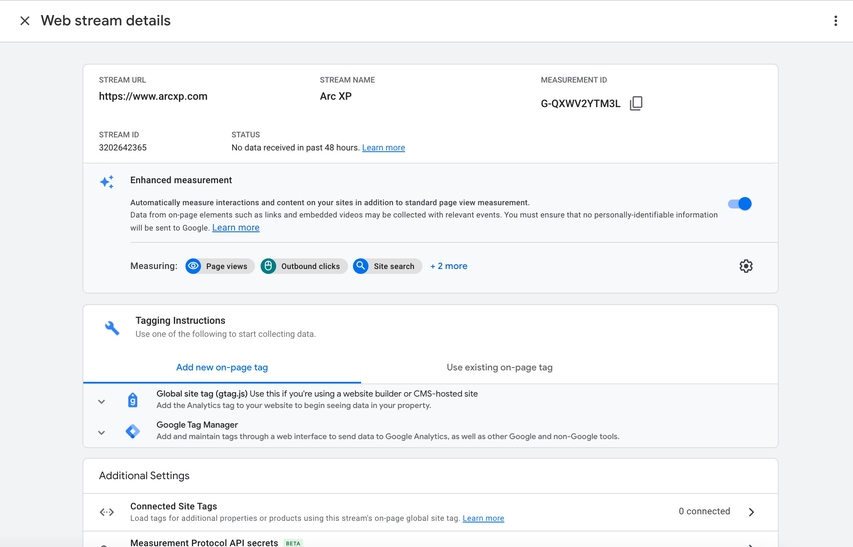
Task: Open enhanced measurement settings gear
Action: (x=746, y=266)
